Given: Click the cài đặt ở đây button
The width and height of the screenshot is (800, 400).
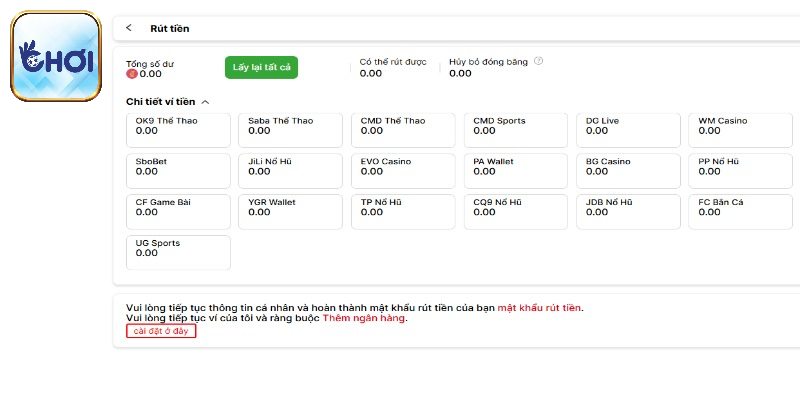Looking at the screenshot, I should click(160, 331).
